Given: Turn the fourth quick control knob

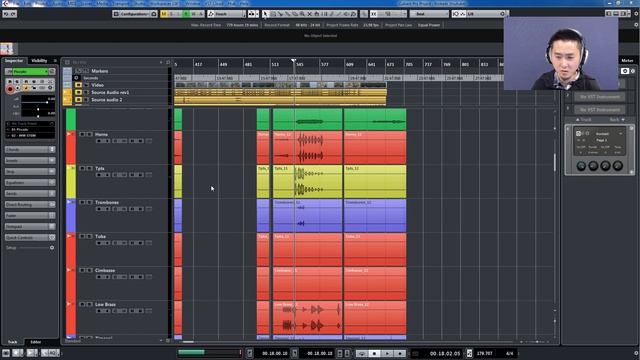Looking at the screenshot, I should (618, 166).
